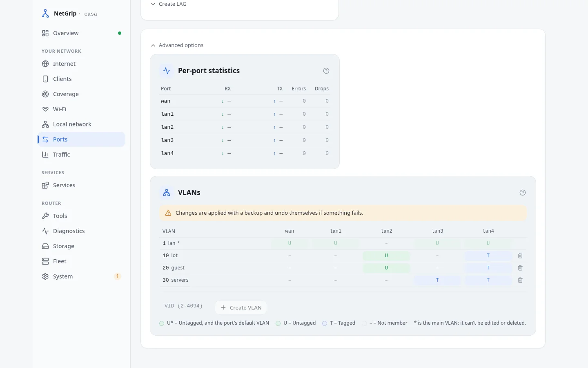The height and width of the screenshot is (368, 588).
Task: Toggle servers VLAN tagging on lan3
Action: 437,280
